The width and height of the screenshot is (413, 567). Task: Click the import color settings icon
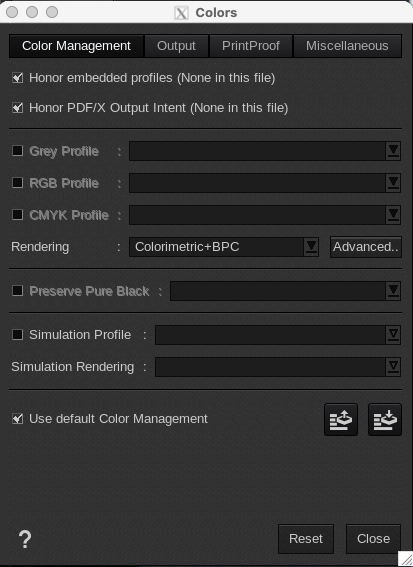click(385, 419)
